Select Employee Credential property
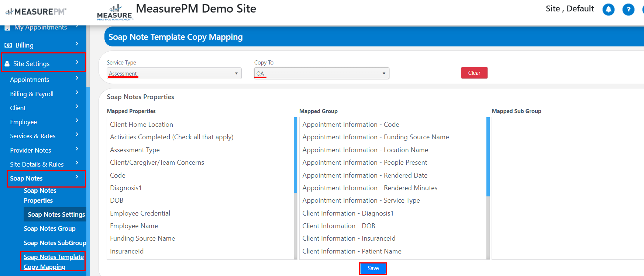Viewport: 644px width, 276px height. [140, 213]
